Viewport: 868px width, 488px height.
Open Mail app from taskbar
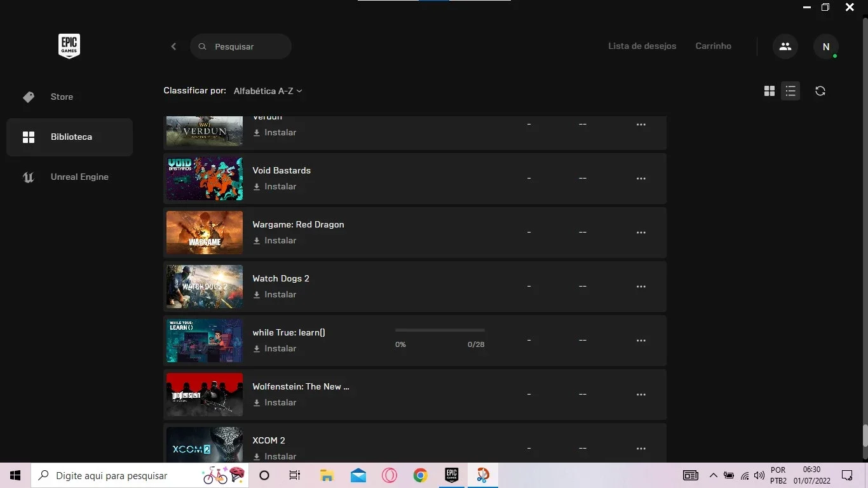[x=358, y=475]
